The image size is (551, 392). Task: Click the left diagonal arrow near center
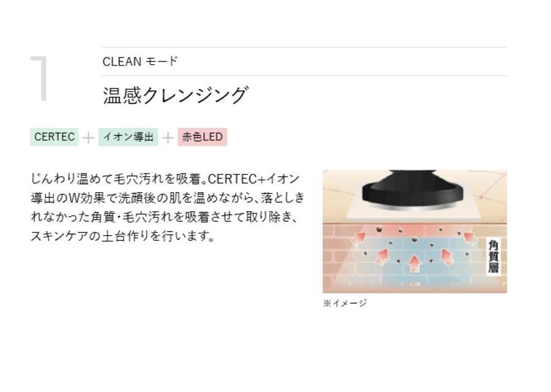[x=382, y=256]
